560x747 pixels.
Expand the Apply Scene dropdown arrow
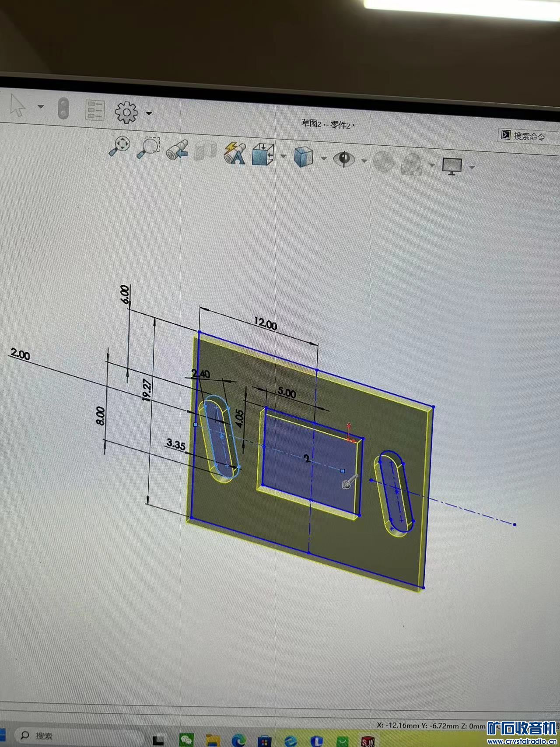[x=432, y=165]
